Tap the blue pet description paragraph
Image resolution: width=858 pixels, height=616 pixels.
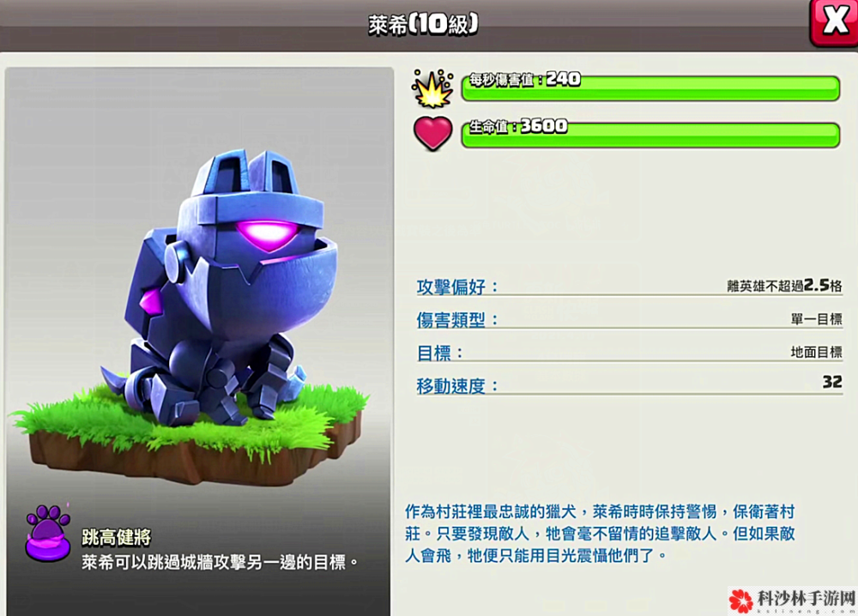[600, 534]
